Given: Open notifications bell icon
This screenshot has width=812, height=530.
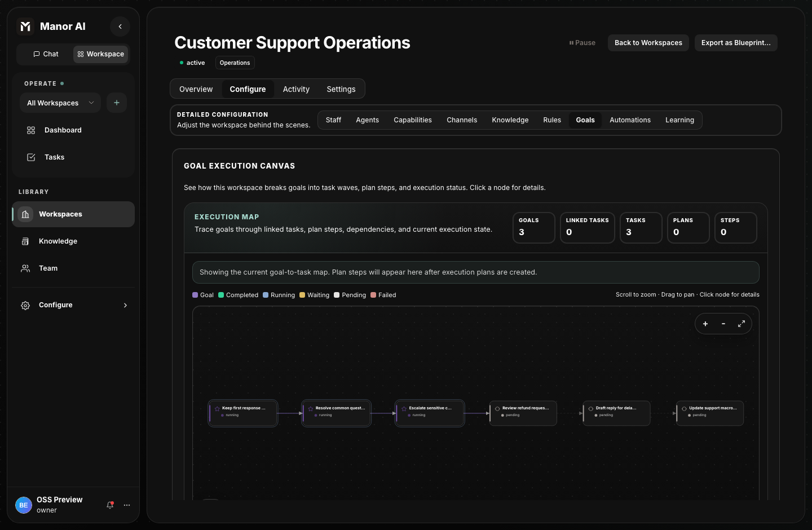Looking at the screenshot, I should [110, 505].
